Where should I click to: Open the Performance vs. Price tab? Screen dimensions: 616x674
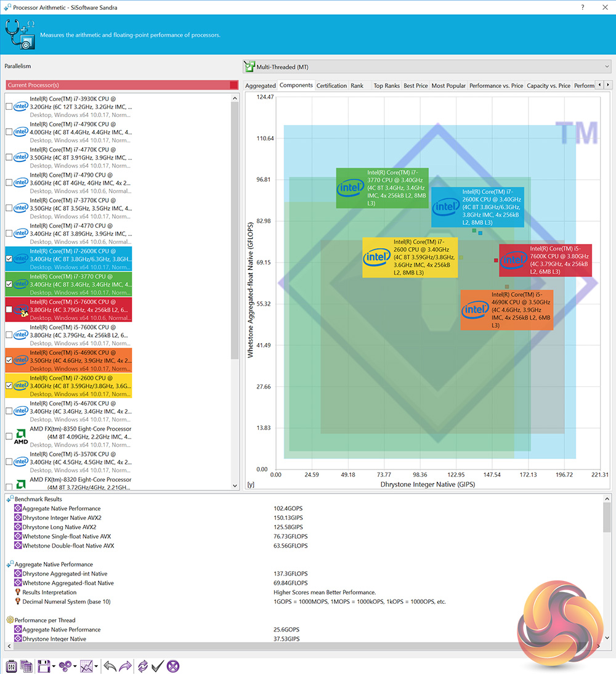[496, 86]
